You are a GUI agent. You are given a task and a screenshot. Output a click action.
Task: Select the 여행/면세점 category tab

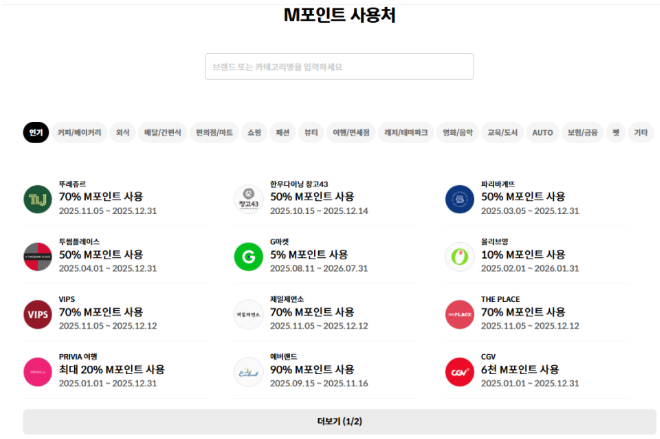coord(351,132)
